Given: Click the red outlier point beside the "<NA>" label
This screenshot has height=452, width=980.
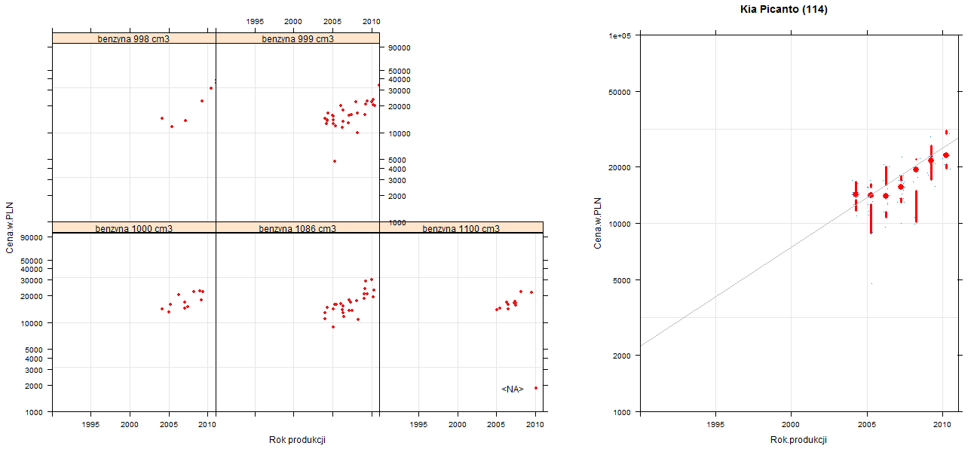Looking at the screenshot, I should (536, 388).
